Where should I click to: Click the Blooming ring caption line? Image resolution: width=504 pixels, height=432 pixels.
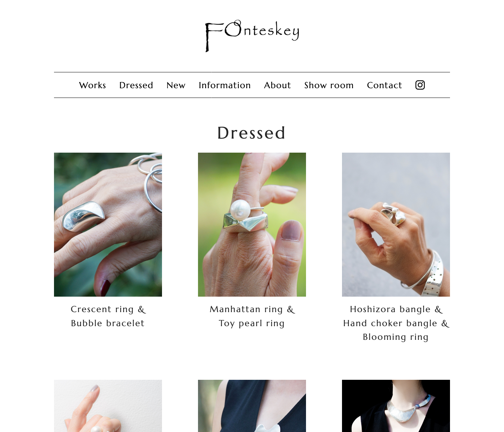pyautogui.click(x=396, y=337)
